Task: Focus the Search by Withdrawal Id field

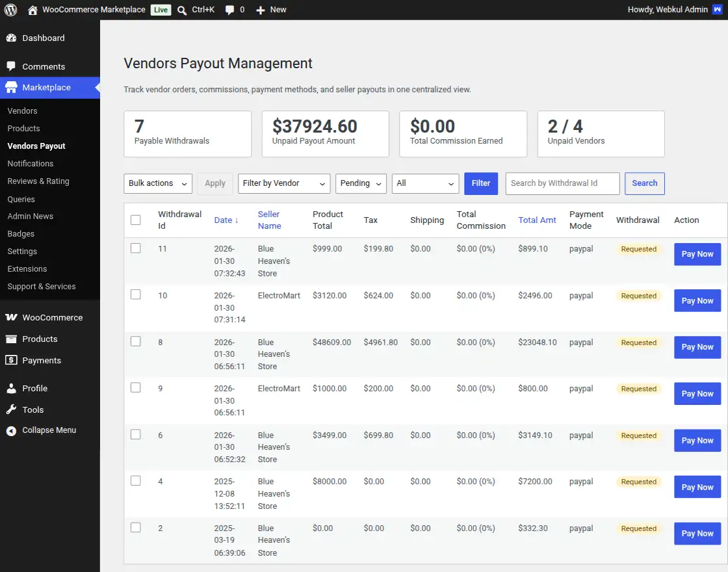Action: 563,183
